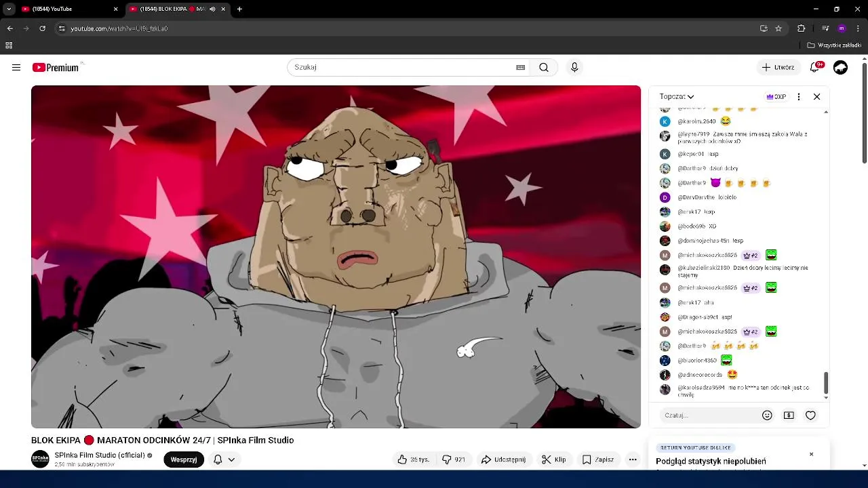Bookmark this page with the star

tap(778, 28)
